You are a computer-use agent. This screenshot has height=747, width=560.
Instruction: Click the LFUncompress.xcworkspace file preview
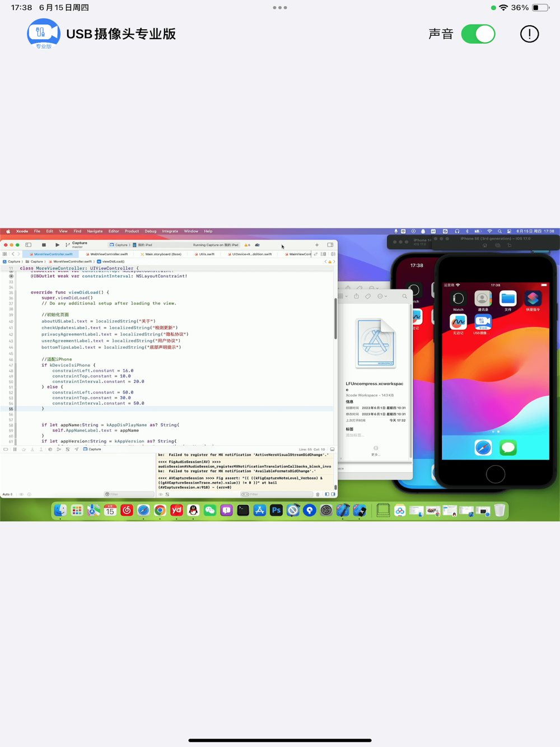(376, 343)
